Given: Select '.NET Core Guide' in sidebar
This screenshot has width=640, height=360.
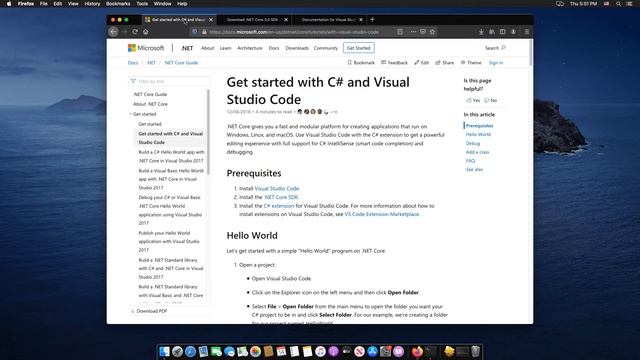Looking at the screenshot, I should pos(150,94).
